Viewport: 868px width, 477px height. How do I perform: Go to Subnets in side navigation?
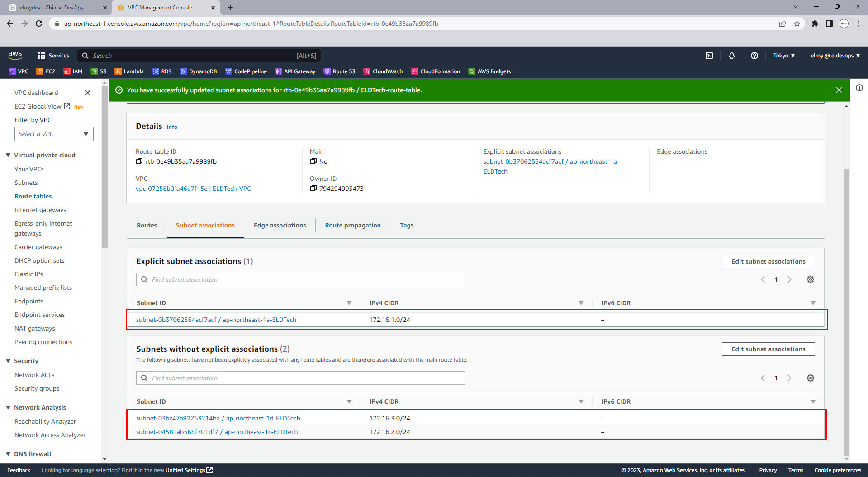click(x=26, y=183)
